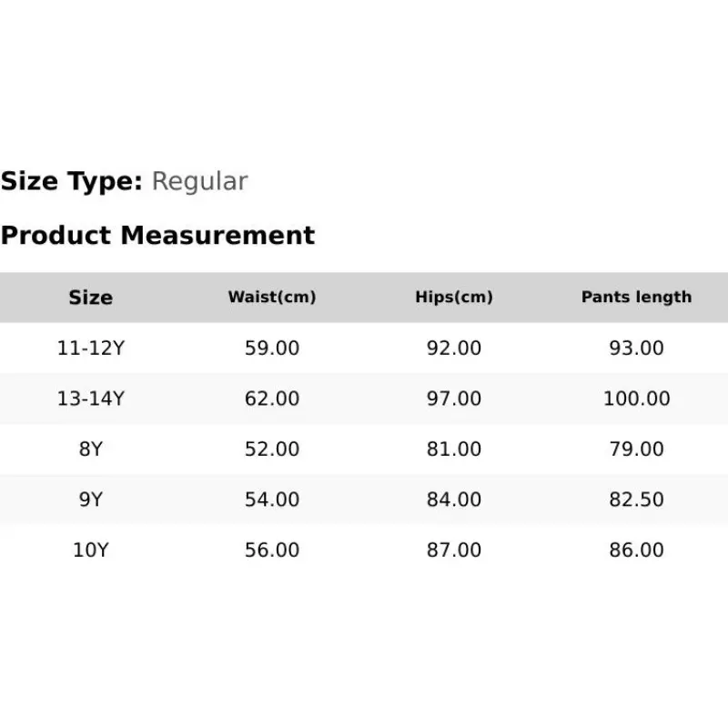Click the Waist(cm) column header
Viewport: 728px width, 728px height.
(272, 298)
